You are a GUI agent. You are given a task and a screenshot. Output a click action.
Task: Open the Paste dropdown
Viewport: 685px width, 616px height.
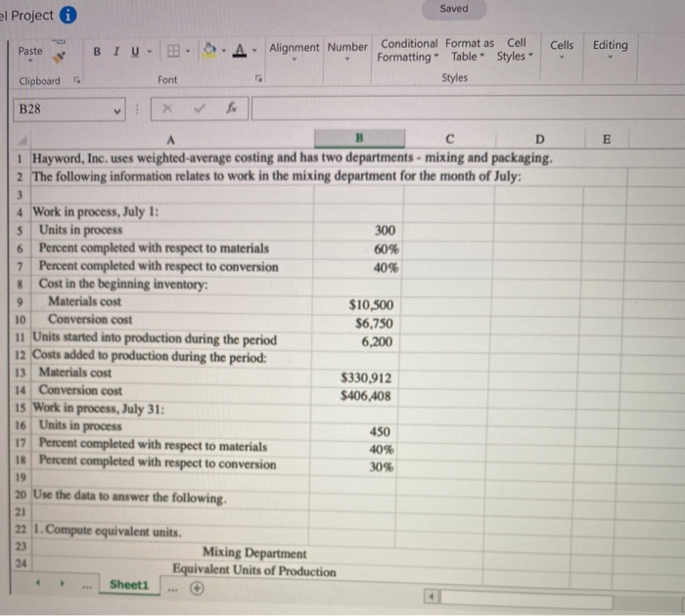pos(30,54)
